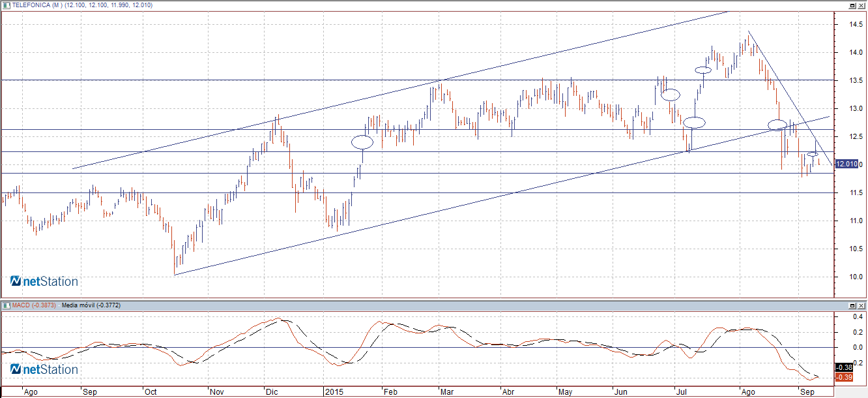Viewport: 868px width, 398px height.
Task: Click the Oct date axis label
Action: pos(151,393)
